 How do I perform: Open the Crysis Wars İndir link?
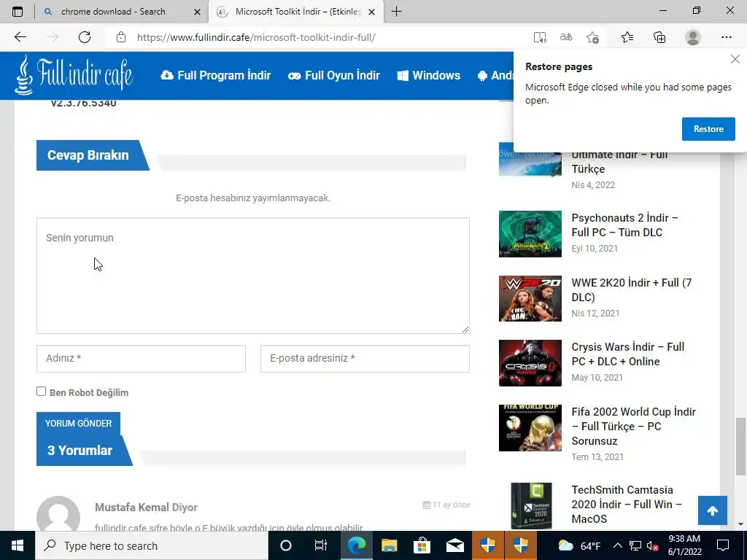(x=628, y=354)
